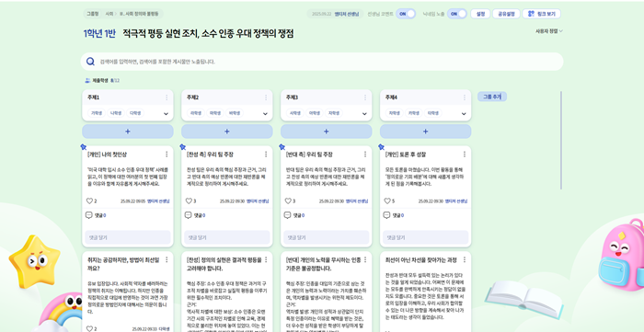Viewport: 644px width, 332px height.
Task: Open options menu of 토론 후 성찰 card
Action: 465,155
